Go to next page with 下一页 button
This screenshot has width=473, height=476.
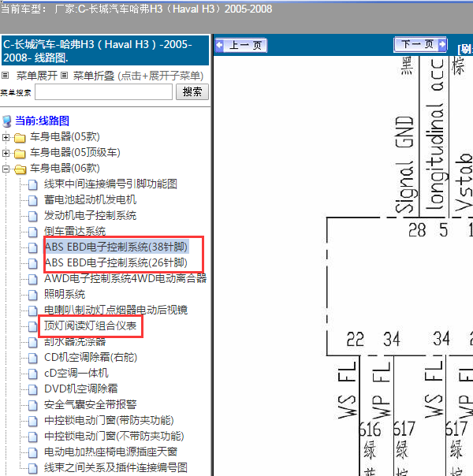420,44
